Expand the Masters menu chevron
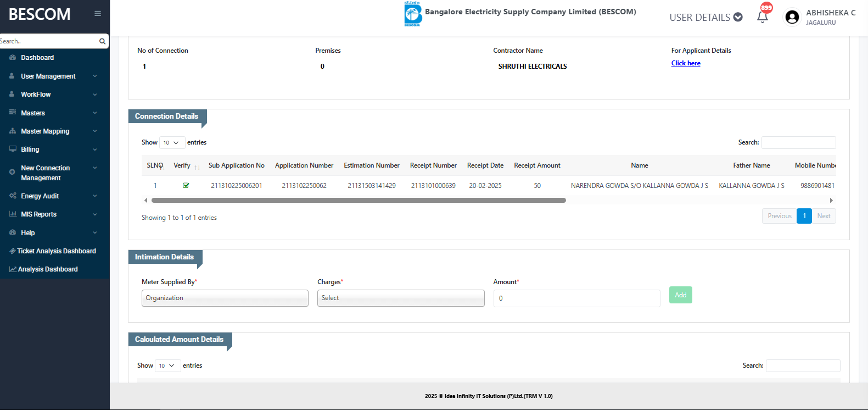 (x=95, y=113)
